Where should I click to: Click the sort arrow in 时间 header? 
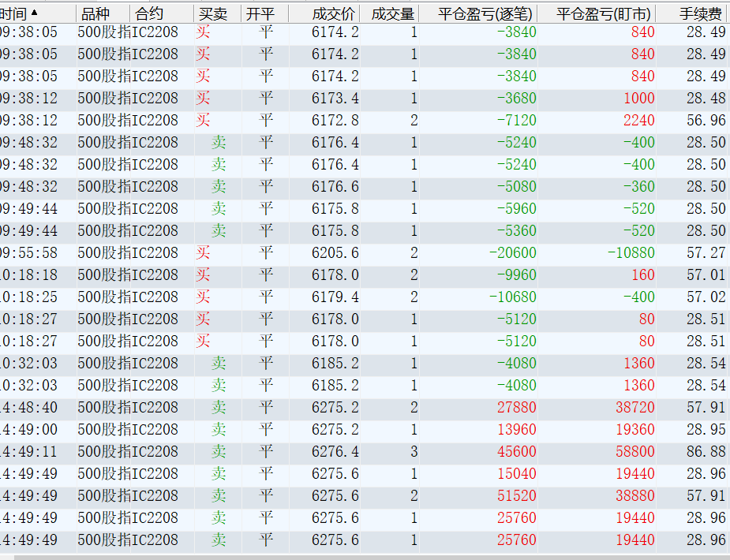[34, 13]
